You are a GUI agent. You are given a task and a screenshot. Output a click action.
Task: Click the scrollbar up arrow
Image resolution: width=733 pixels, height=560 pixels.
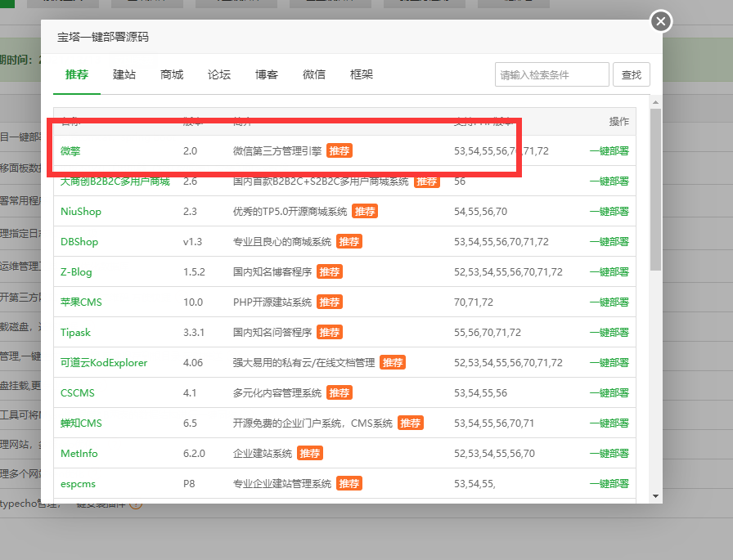(655, 102)
